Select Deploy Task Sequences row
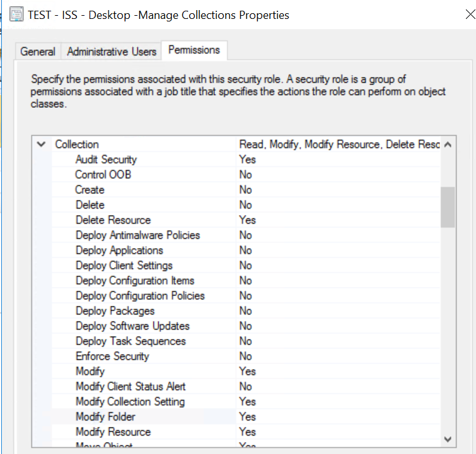 [x=246, y=341]
